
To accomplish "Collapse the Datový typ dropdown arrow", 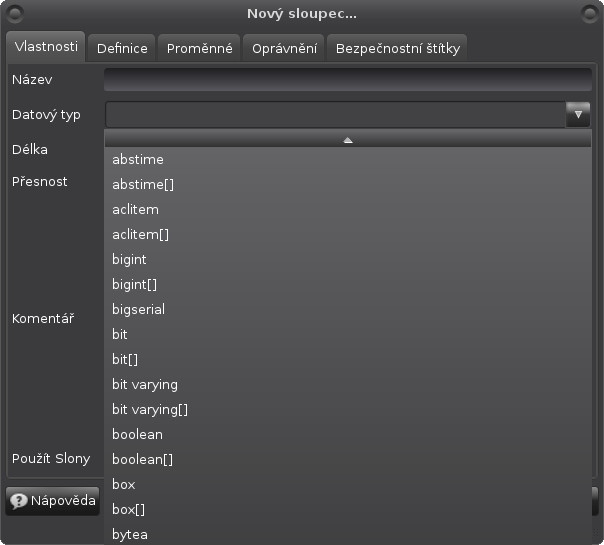I will (x=578, y=114).
